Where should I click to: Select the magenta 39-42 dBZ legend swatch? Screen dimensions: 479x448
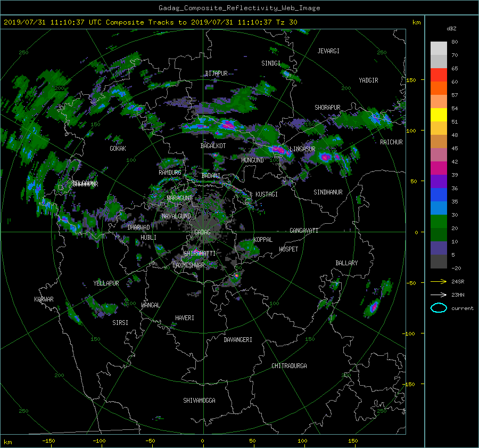click(439, 168)
